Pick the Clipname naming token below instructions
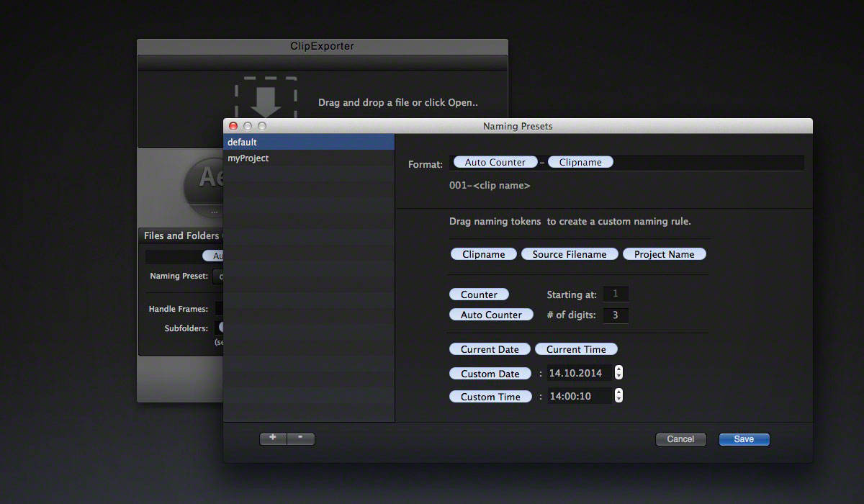 click(484, 254)
